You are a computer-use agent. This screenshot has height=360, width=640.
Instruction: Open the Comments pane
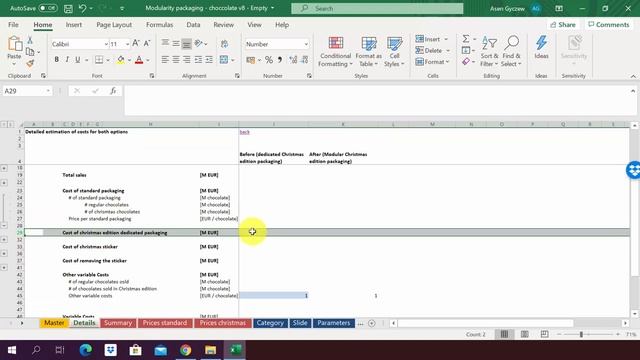pos(609,25)
